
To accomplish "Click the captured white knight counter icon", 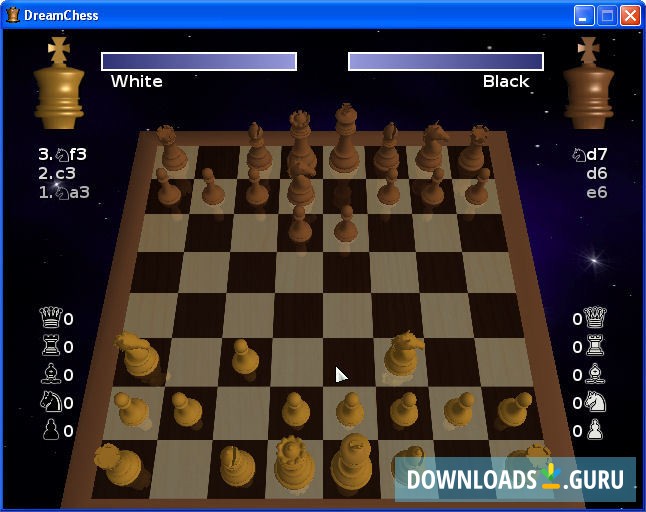I will (595, 401).
